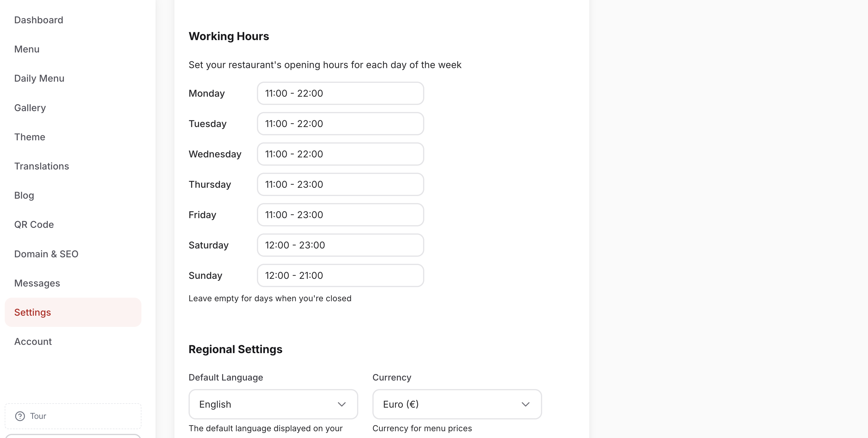
Task: Click the Sunday hours text box
Action: [x=340, y=276]
